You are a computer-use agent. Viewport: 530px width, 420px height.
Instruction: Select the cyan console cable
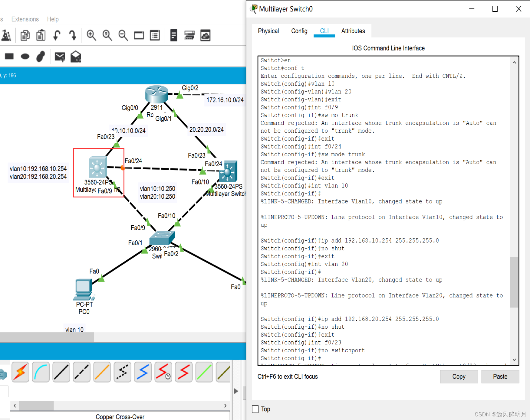pos(41,372)
